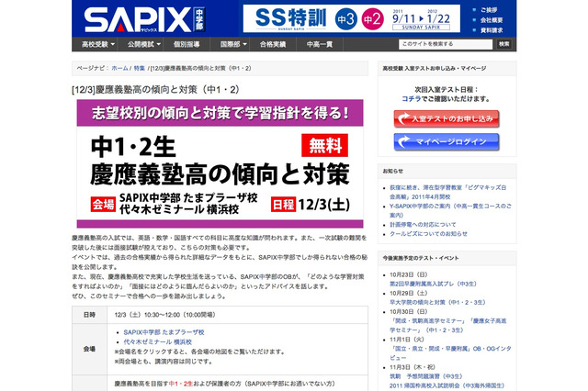Expand the 高校受験 dropdown menu

pyautogui.click(x=98, y=44)
